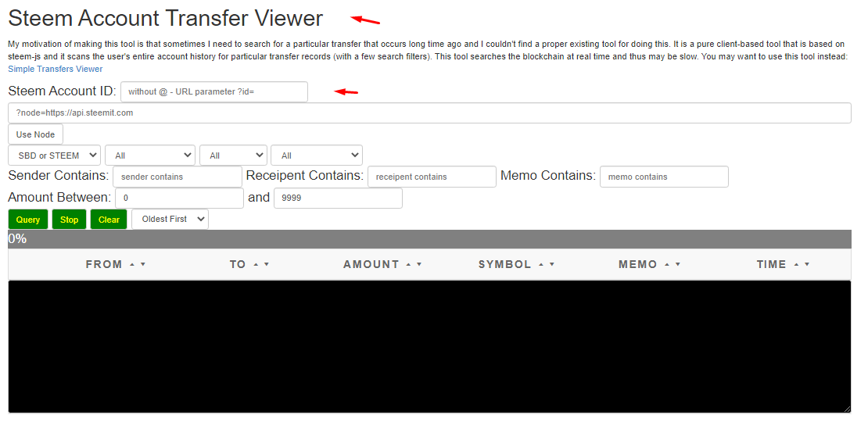Click the Use Node button
Image resolution: width=868 pixels, height=422 pixels.
pos(35,134)
